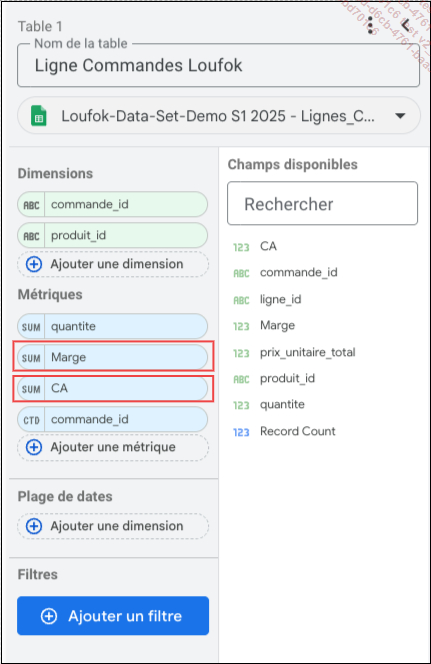Select produit_id in available fields list
Viewport: 431px width, 664px height.
tap(287, 379)
